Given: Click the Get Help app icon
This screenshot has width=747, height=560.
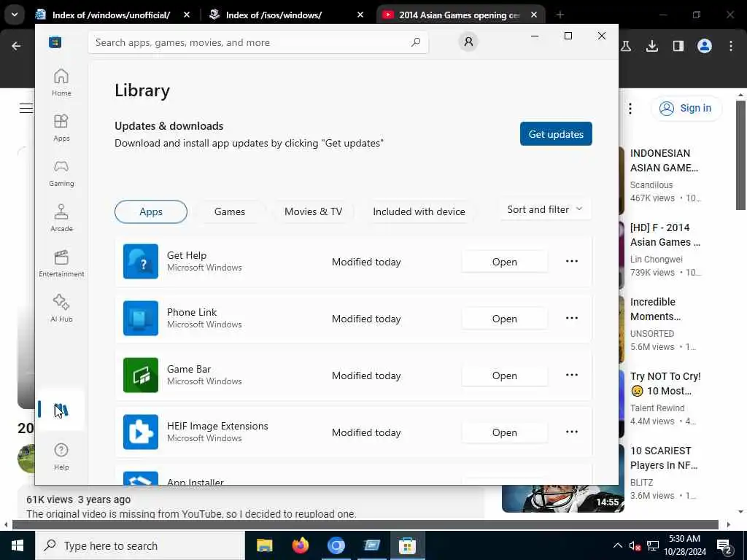Looking at the screenshot, I should click(x=141, y=262).
